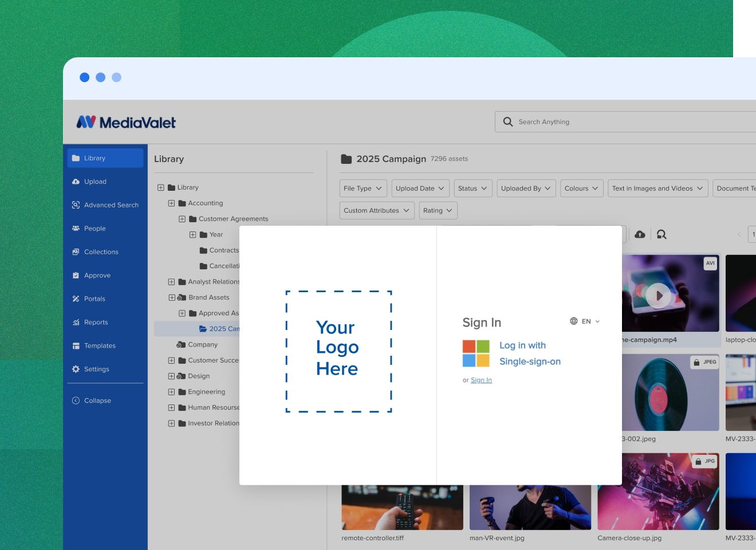Click the globe language icon
The height and width of the screenshot is (550, 756).
point(573,321)
